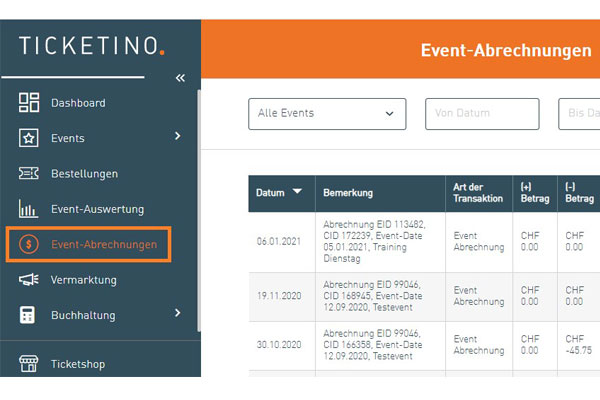Click the Buchhaltung calculator icon
This screenshot has height=400, width=600.
click(x=29, y=315)
